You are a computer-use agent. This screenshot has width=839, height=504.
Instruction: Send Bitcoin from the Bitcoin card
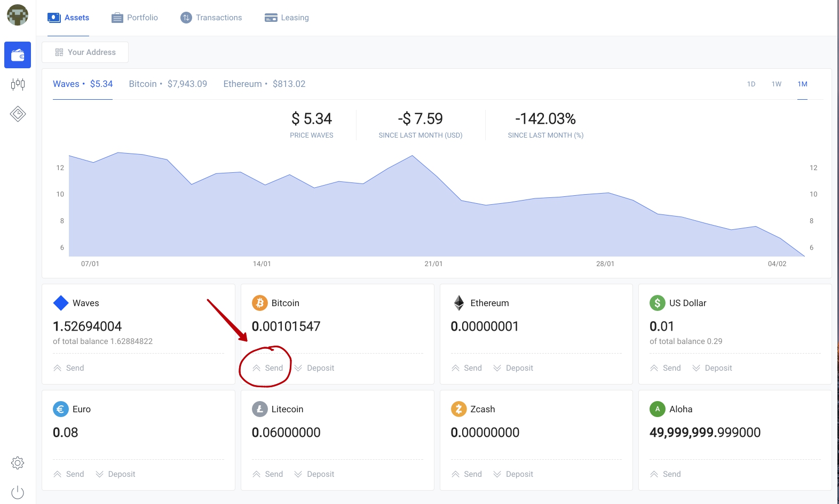click(268, 368)
